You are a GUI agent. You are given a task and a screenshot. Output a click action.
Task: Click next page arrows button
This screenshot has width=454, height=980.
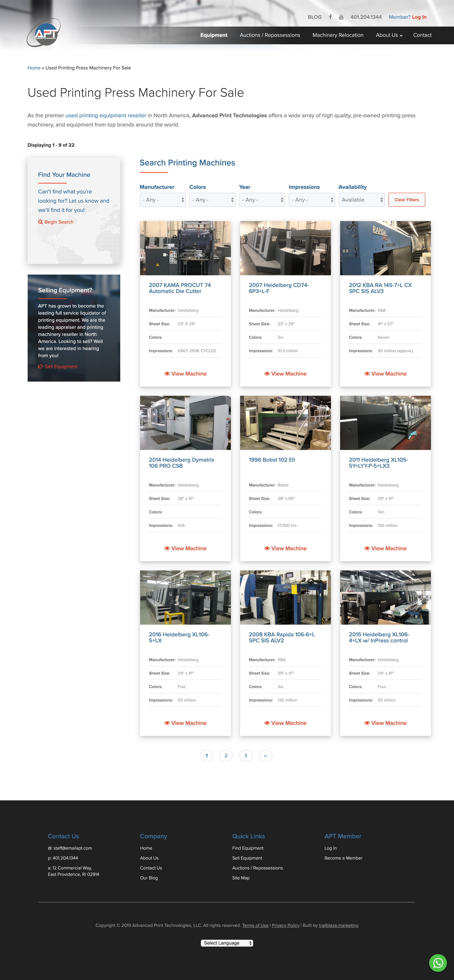[265, 756]
